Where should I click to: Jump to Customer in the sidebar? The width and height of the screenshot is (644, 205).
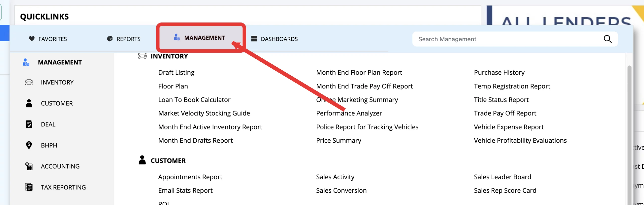coord(57,103)
